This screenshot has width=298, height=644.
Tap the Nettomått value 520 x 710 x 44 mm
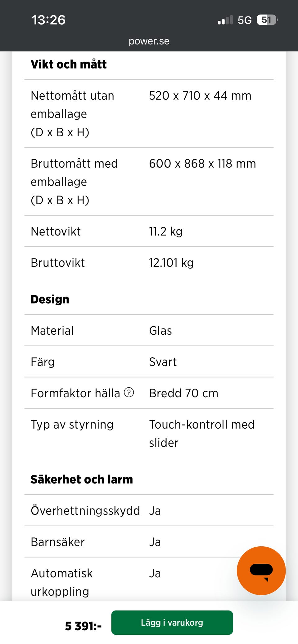[x=200, y=96]
